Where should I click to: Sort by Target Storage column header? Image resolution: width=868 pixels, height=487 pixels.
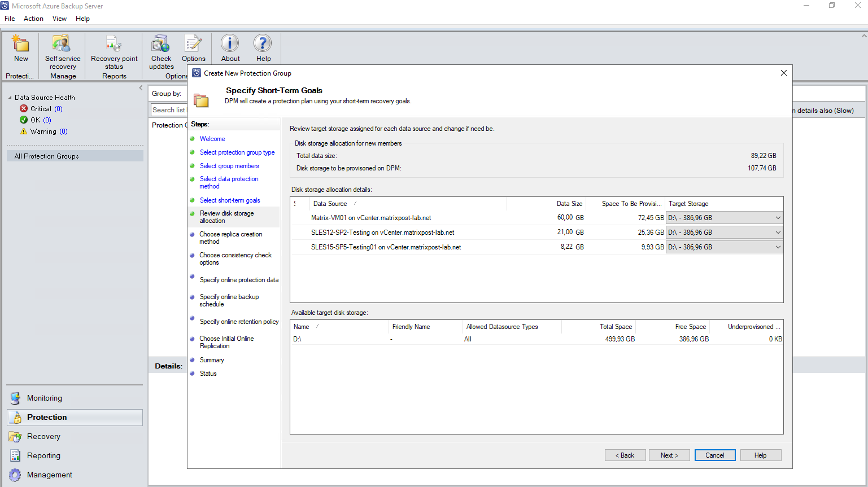point(725,204)
